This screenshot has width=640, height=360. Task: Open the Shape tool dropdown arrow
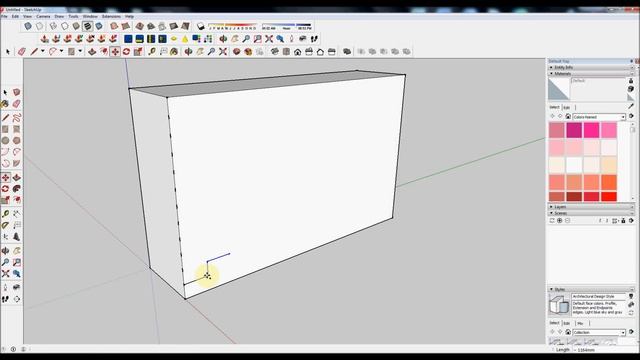click(x=80, y=51)
